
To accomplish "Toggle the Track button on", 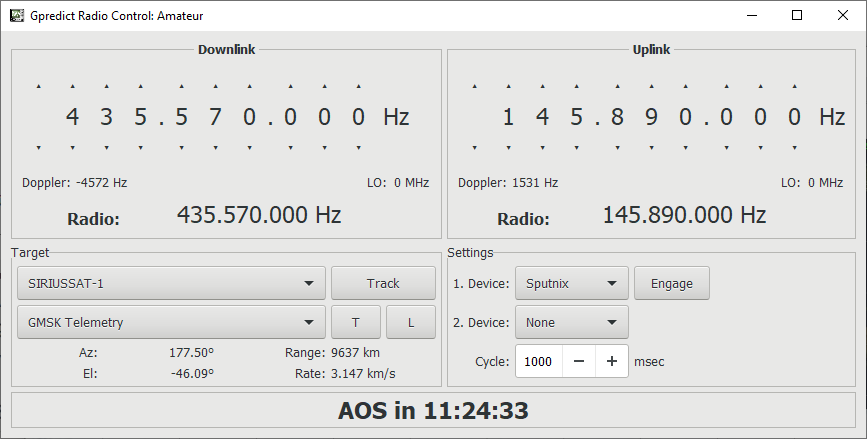I will pyautogui.click(x=383, y=283).
